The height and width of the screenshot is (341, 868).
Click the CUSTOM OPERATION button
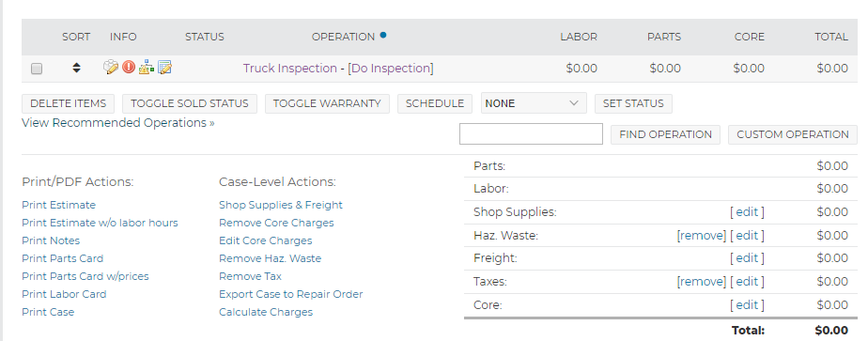[793, 134]
